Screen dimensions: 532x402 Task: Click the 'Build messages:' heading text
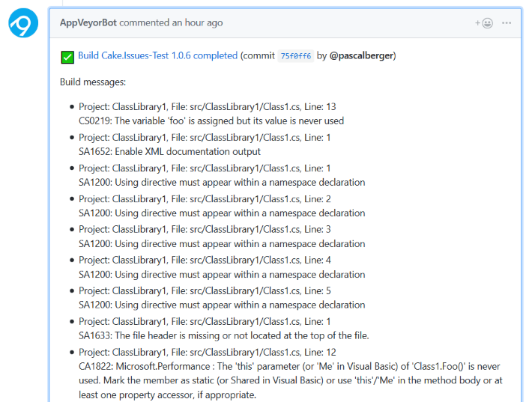click(x=93, y=82)
